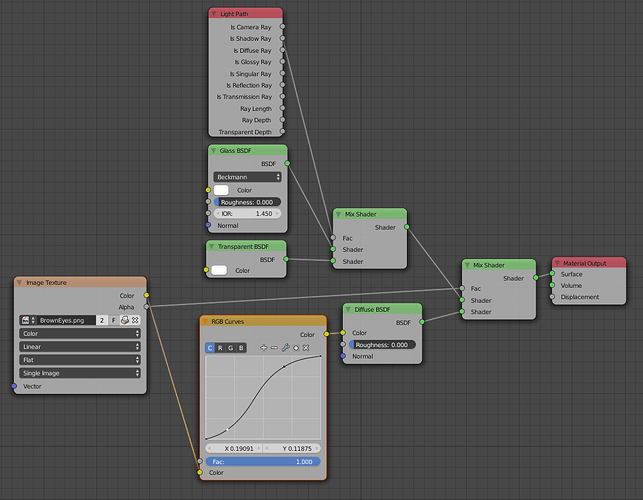Click the Transparent BSDF color swatch
The width and height of the screenshot is (643, 500).
(x=219, y=270)
